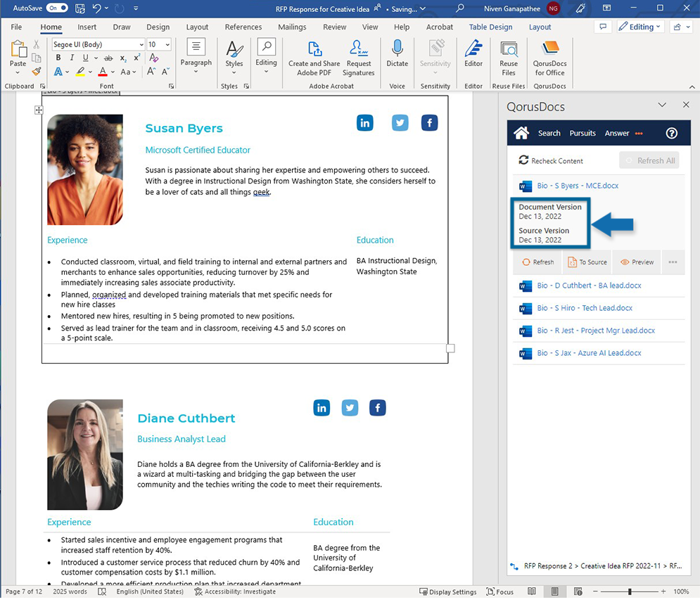This screenshot has height=602, width=700.
Task: Switch to the Design tab
Action: (158, 27)
